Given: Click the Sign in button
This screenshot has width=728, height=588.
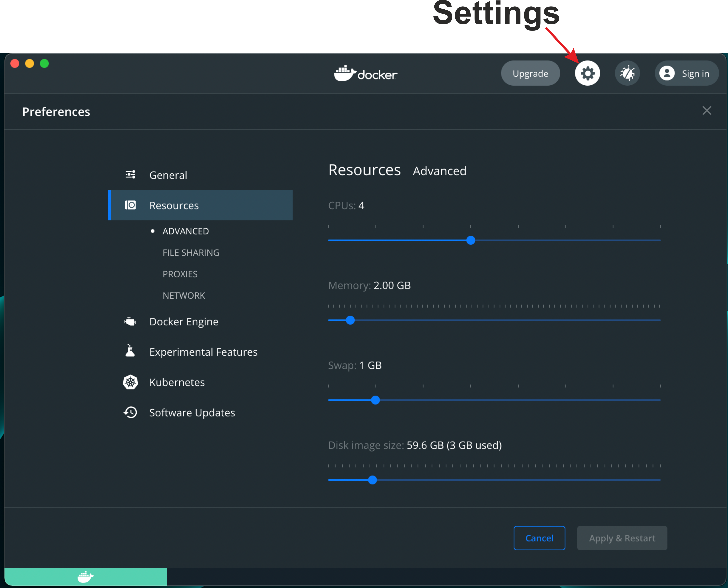Looking at the screenshot, I should [687, 73].
